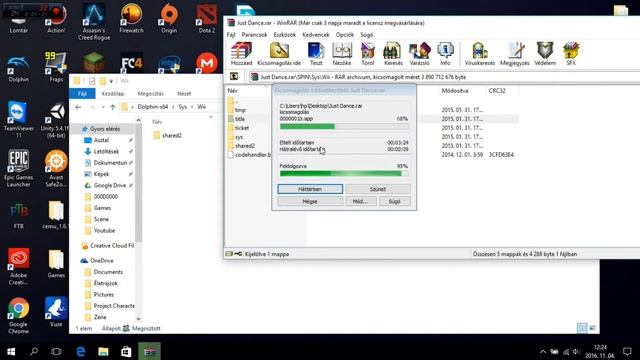Open Epic Games Launcher desktop icon
Viewport: 640px width, 360px height.
coord(18,168)
